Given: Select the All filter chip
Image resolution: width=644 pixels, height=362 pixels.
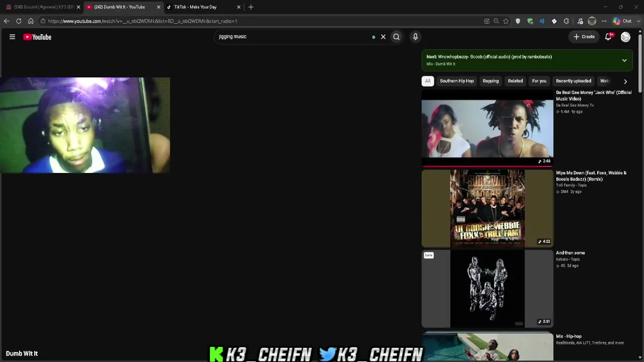Looking at the screenshot, I should pyautogui.click(x=428, y=81).
